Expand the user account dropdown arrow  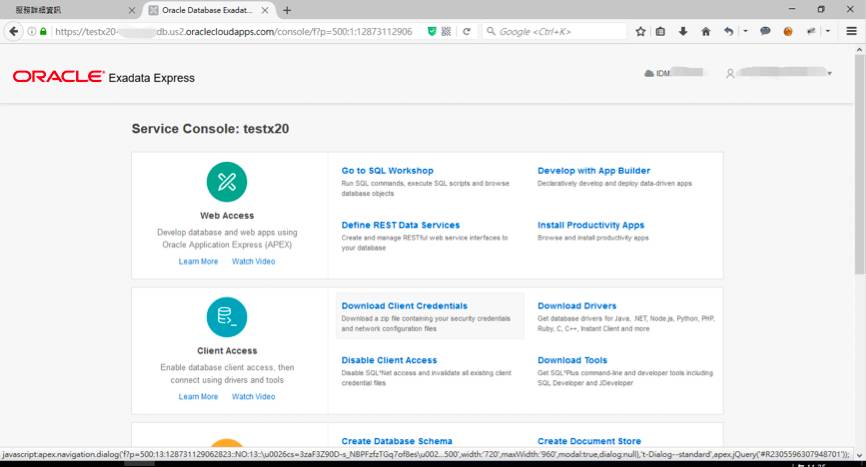pos(829,73)
